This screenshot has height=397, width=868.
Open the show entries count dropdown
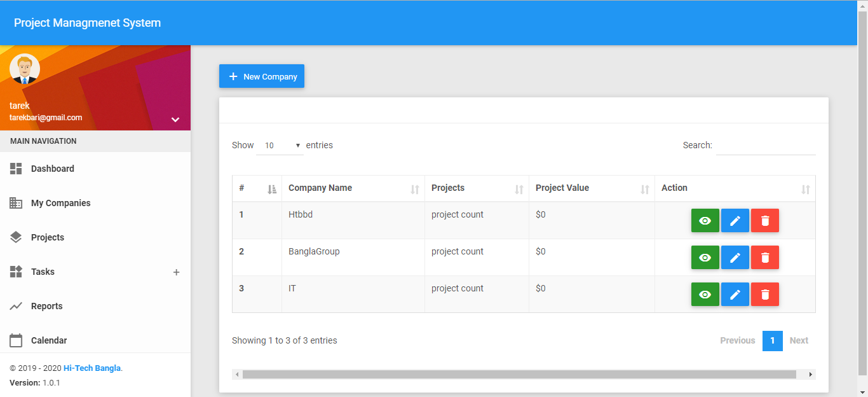[281, 146]
